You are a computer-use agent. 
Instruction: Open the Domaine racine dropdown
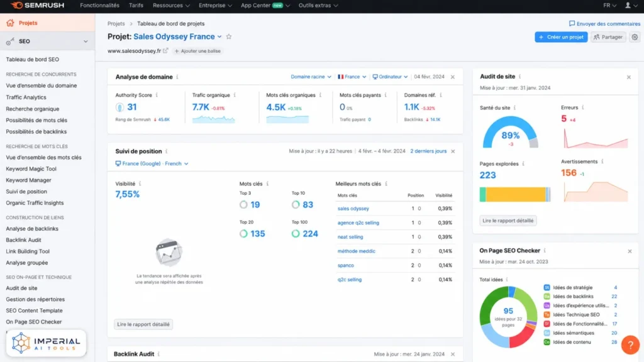(311, 77)
